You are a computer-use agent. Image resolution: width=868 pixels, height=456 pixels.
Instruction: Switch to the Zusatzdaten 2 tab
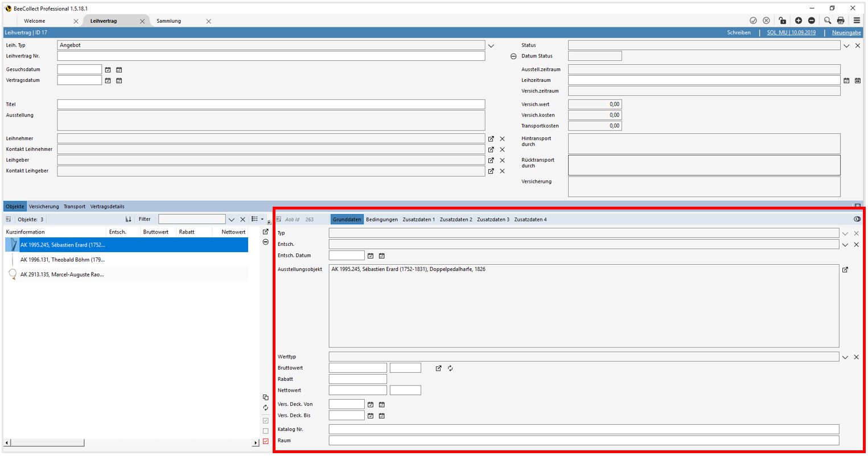coord(456,219)
